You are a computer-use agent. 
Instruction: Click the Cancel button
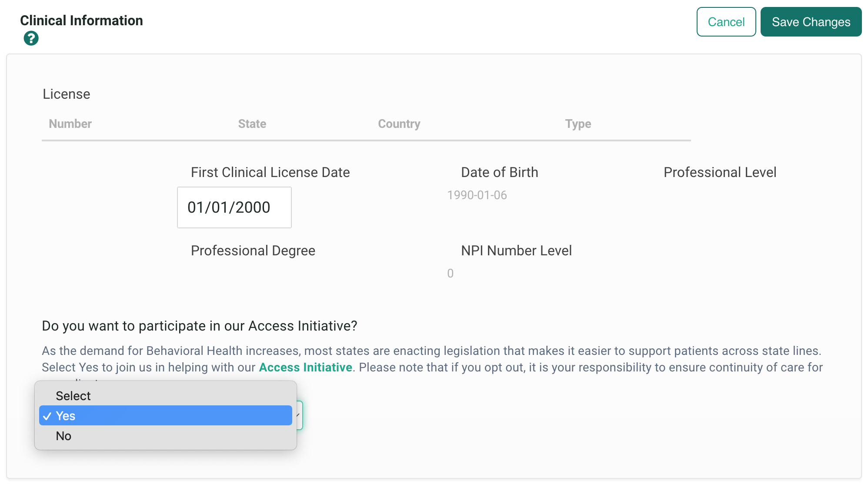(x=726, y=22)
